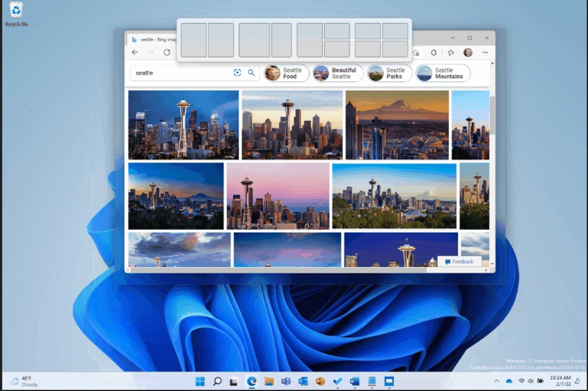Open Bing visual search camera icon

(x=237, y=73)
